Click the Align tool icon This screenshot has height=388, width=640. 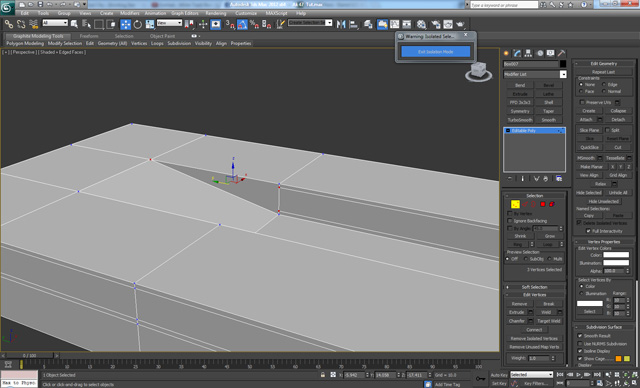353,24
